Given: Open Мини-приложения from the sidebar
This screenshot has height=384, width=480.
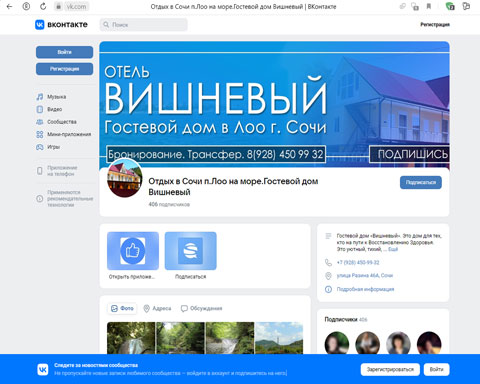Looking at the screenshot, I should 64,134.
